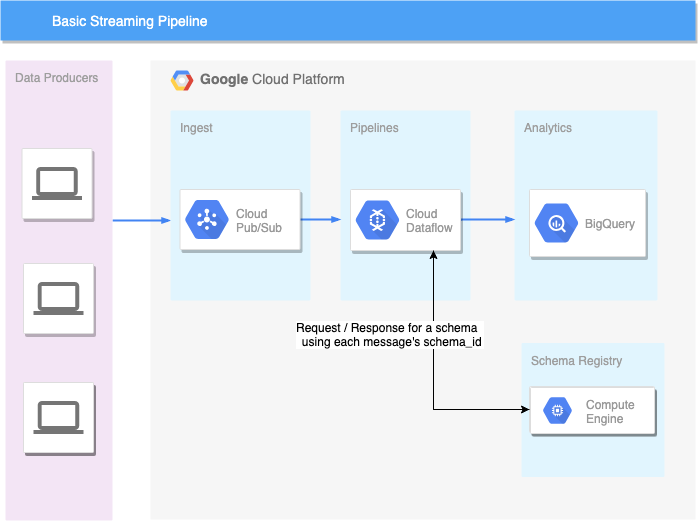Click the Analytics group label

pos(548,128)
